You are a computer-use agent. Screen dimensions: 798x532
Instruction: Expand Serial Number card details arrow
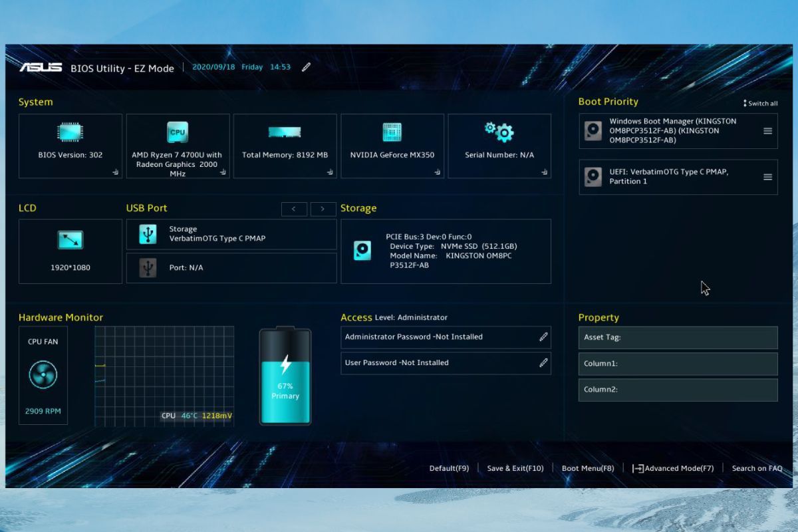545,172
